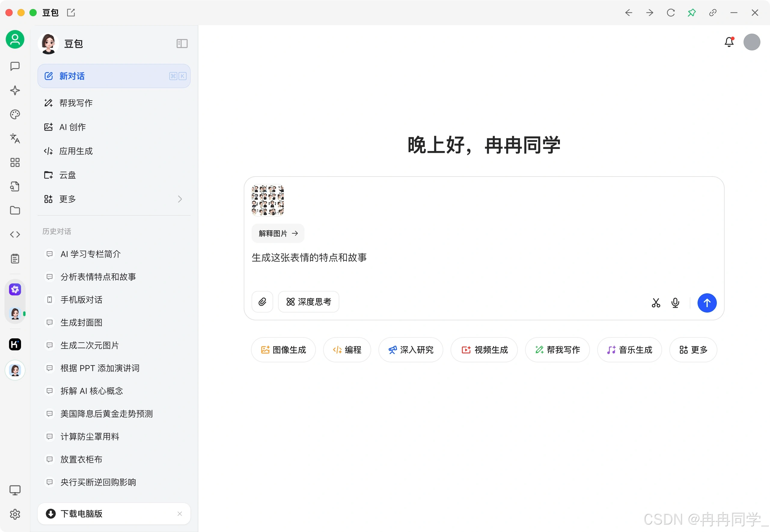Open the palette/art tool in the left rail

(15, 114)
